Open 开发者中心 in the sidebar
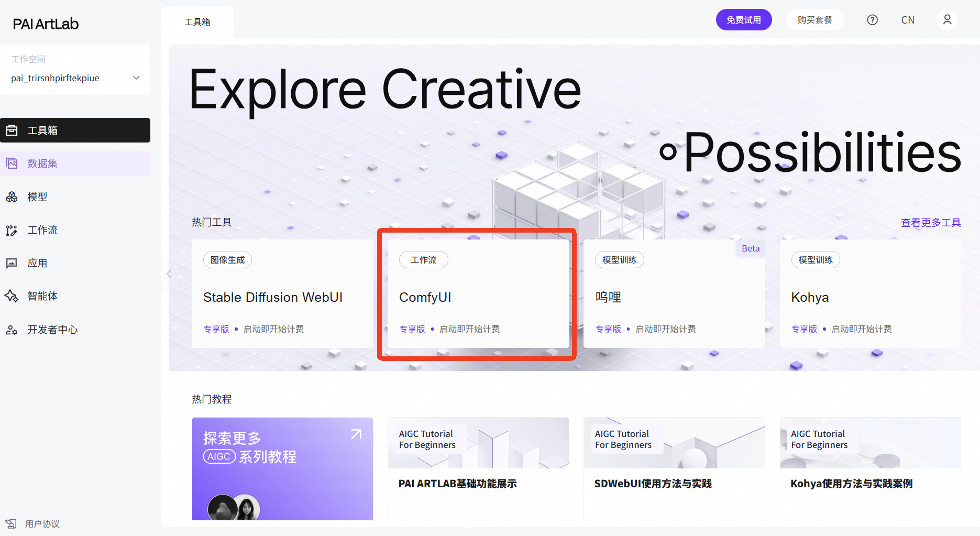This screenshot has height=536, width=980. [x=75, y=330]
